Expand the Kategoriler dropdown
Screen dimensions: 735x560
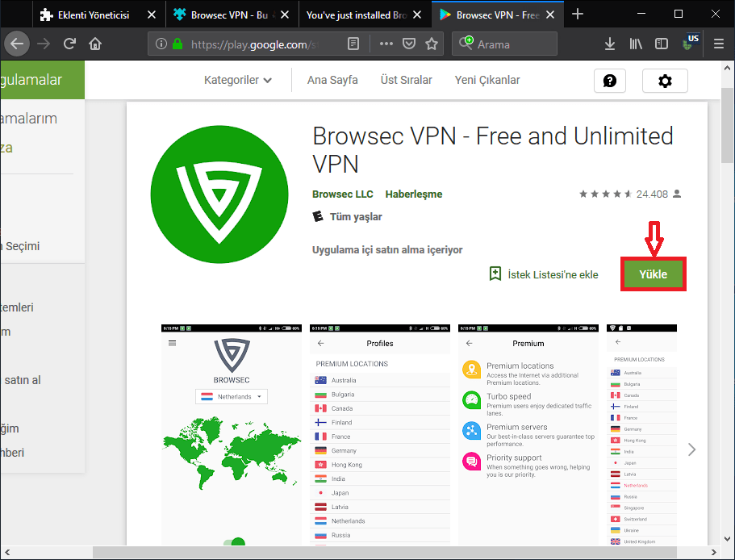pos(238,80)
